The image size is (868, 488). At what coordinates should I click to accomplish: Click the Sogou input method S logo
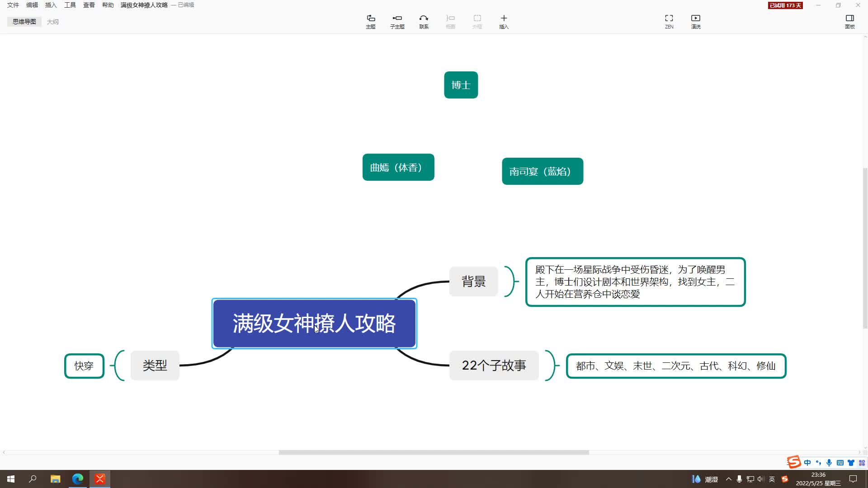click(x=794, y=462)
